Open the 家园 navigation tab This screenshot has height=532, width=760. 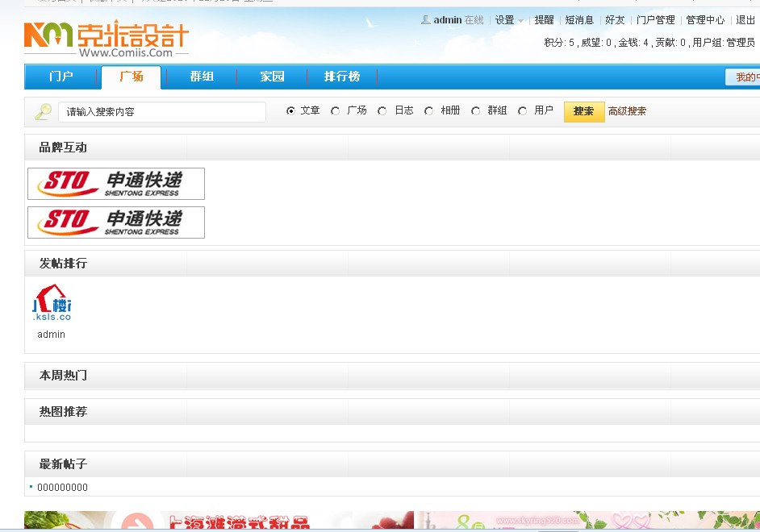(272, 77)
